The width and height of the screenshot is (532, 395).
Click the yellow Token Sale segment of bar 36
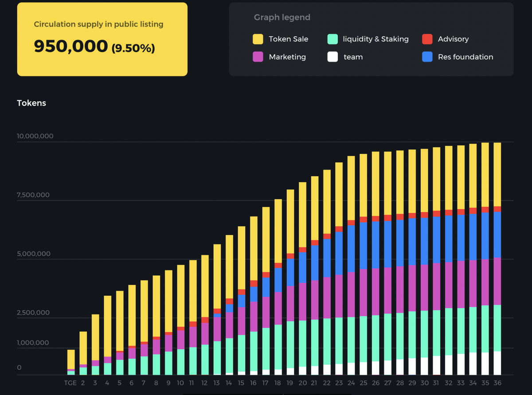497,174
